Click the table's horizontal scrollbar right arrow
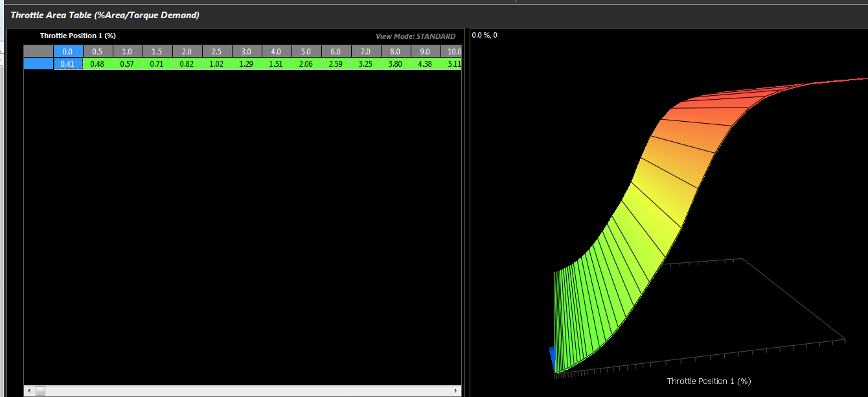This screenshot has width=868, height=397. point(457,391)
